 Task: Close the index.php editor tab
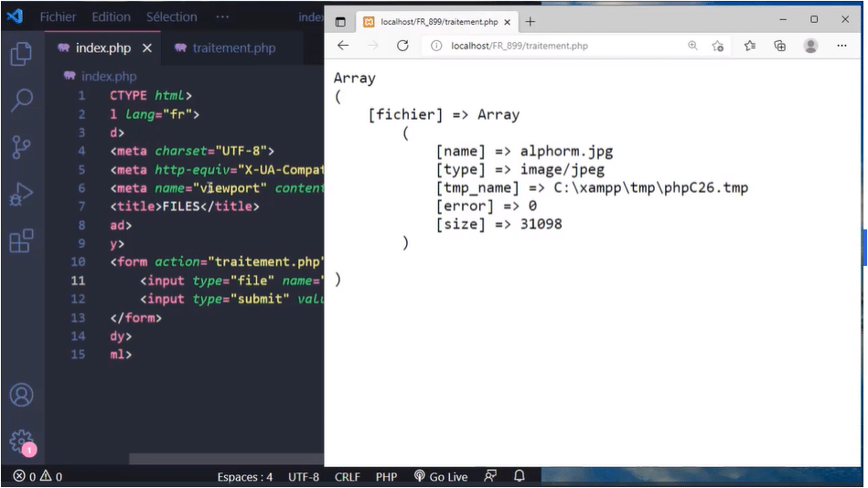[x=146, y=48]
